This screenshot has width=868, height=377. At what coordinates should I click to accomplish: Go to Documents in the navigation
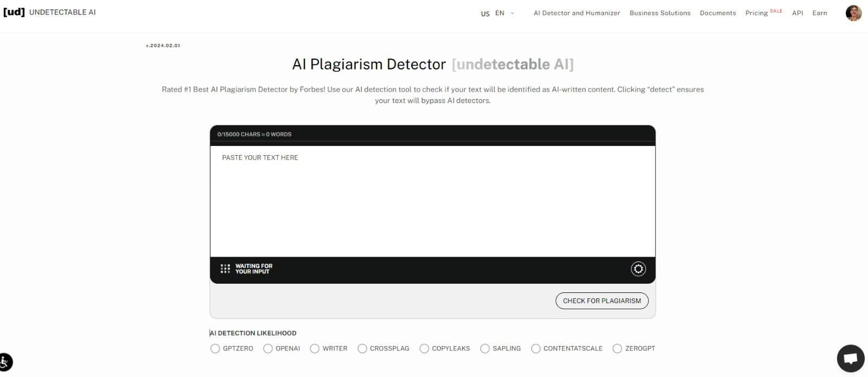pyautogui.click(x=718, y=13)
